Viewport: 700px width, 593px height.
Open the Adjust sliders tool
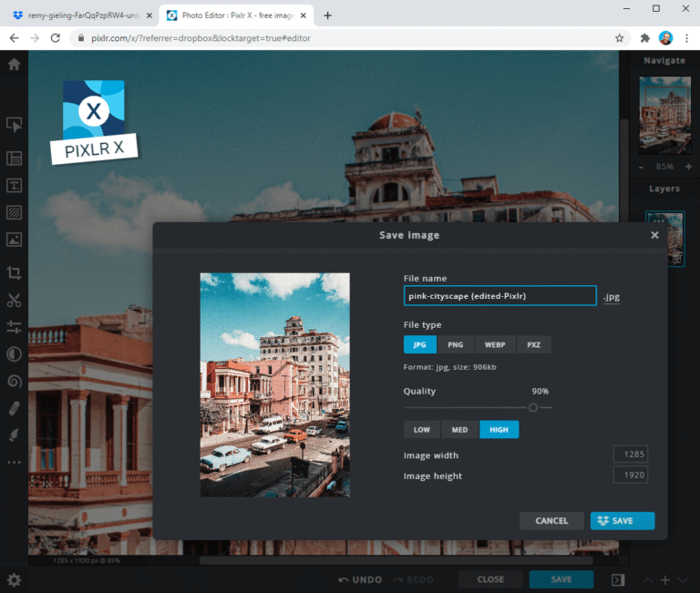pos(14,327)
